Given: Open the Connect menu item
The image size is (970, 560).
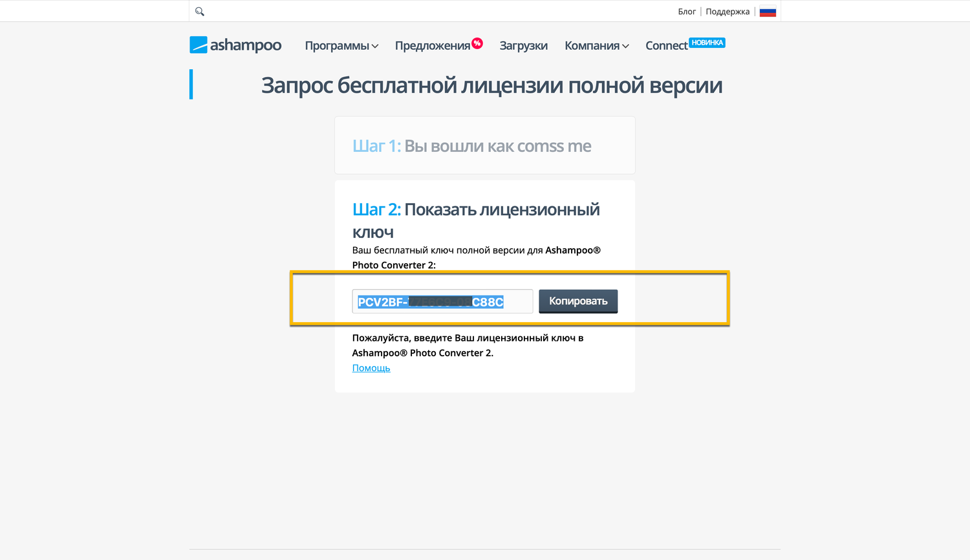Looking at the screenshot, I should point(667,45).
